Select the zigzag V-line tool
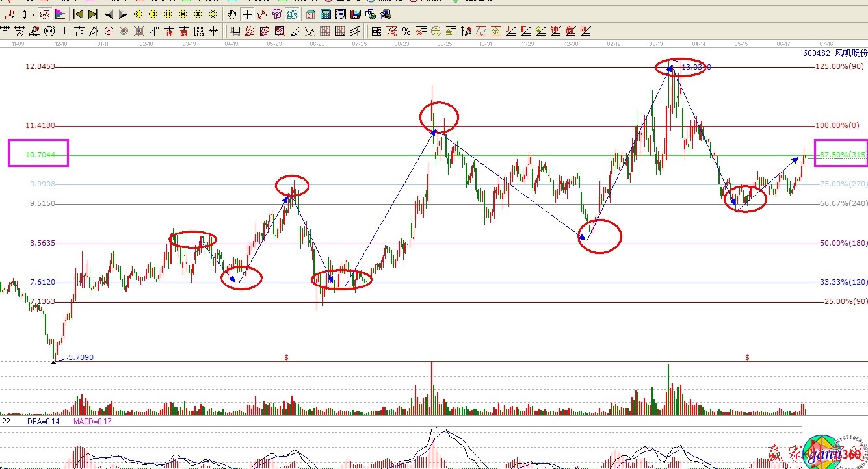 [310, 31]
